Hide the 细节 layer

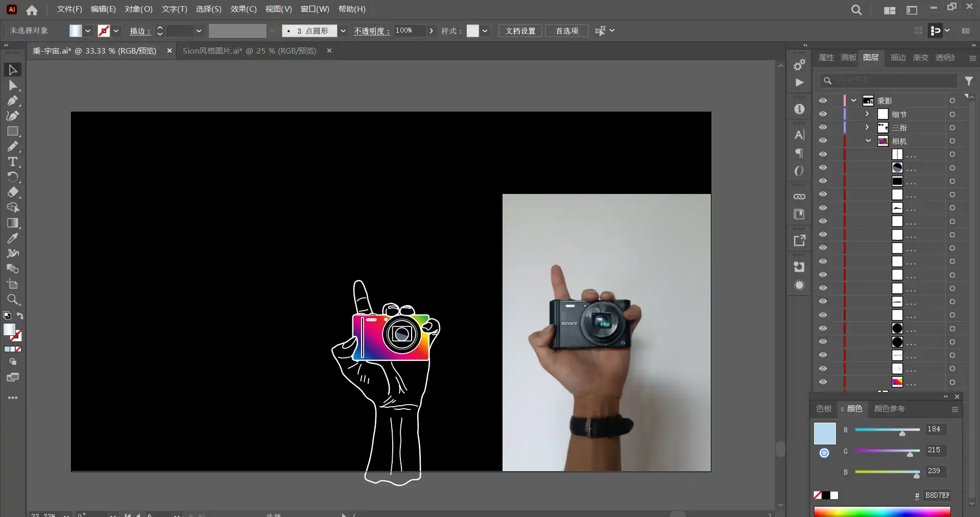click(x=823, y=114)
